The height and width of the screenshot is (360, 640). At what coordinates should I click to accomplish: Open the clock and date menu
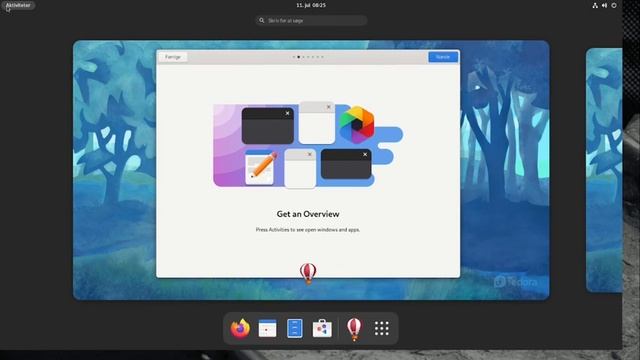[311, 5]
